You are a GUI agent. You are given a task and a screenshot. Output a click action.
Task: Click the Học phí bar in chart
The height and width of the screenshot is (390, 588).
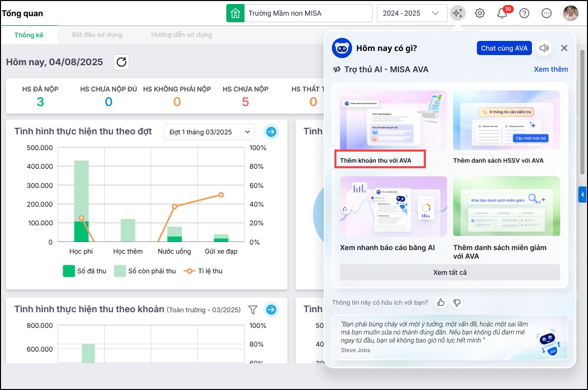point(81,201)
